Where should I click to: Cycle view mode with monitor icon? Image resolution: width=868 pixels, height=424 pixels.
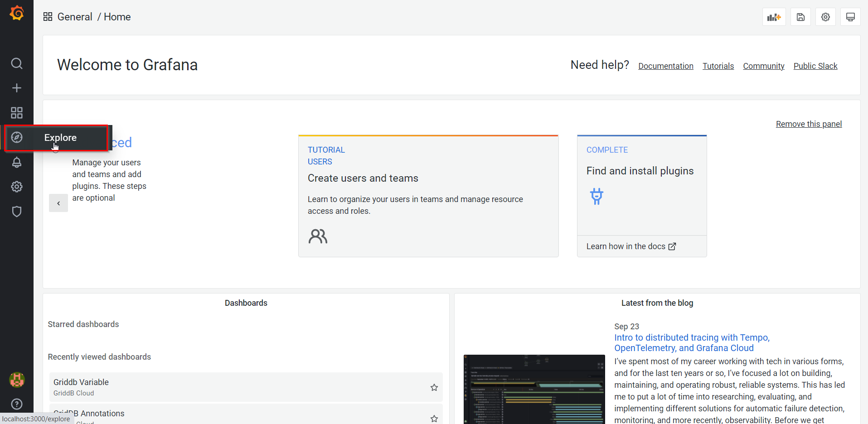pos(850,17)
